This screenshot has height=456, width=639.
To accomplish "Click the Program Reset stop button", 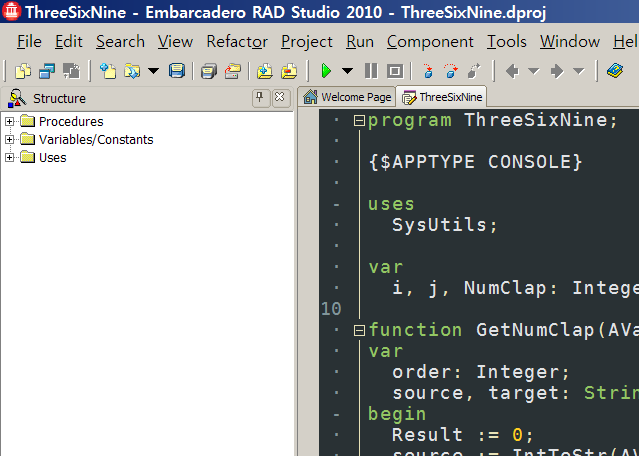I will (x=394, y=71).
